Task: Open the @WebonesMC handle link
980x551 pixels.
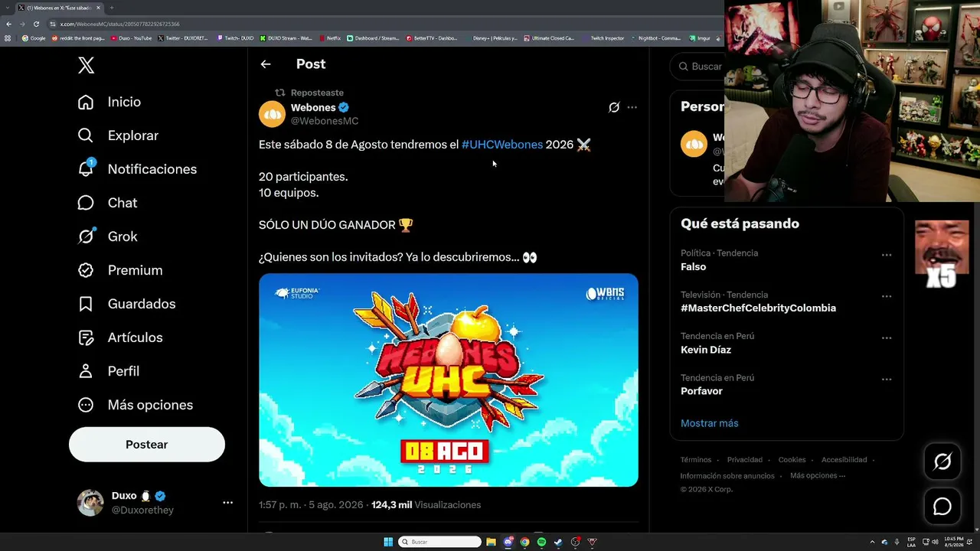Action: pyautogui.click(x=325, y=121)
